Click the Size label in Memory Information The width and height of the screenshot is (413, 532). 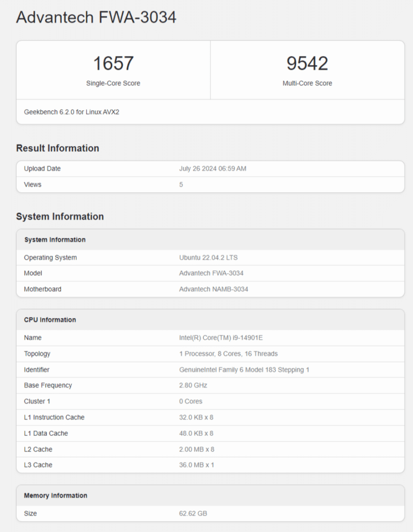[30, 513]
